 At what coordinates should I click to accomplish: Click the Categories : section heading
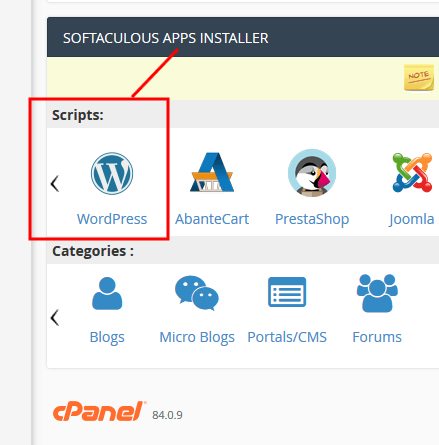(93, 251)
